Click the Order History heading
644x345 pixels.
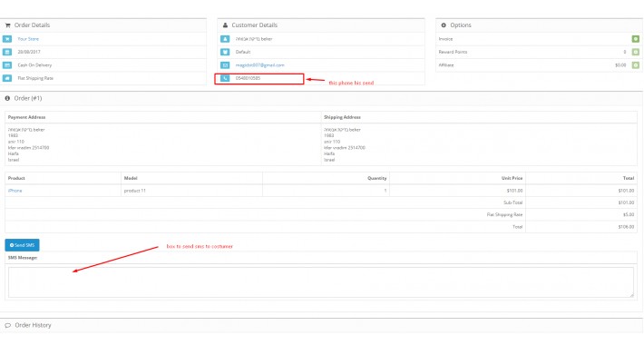pos(33,325)
